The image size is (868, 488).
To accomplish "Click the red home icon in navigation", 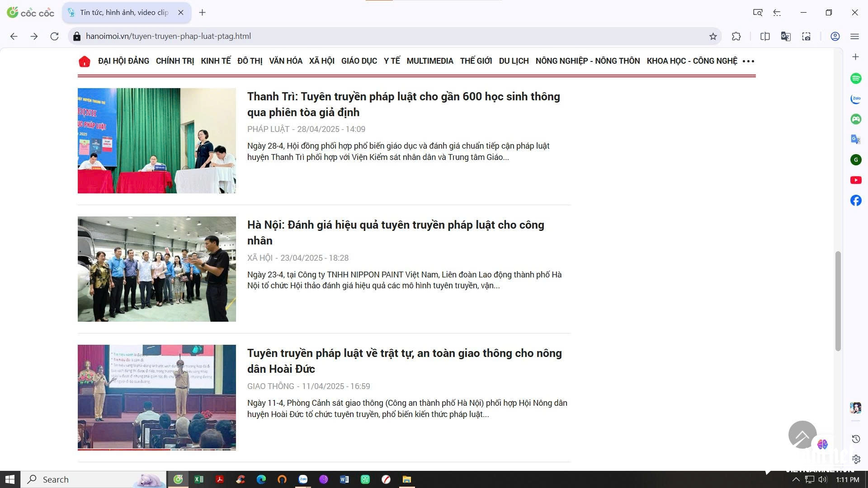I will click(x=85, y=61).
